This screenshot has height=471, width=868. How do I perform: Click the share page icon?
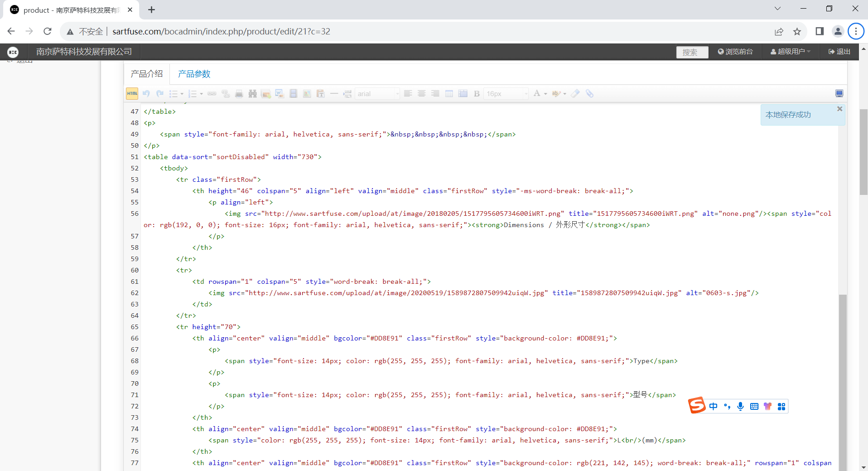[x=779, y=31]
